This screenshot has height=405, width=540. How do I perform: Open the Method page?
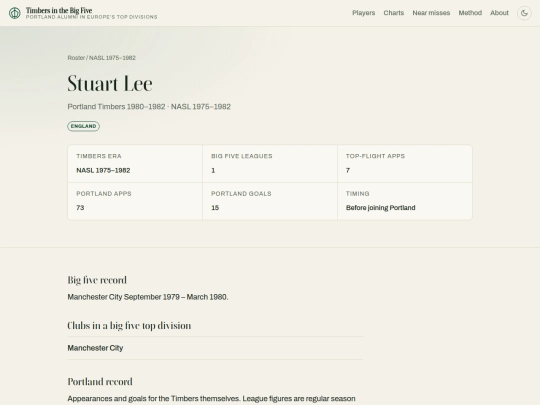point(470,13)
